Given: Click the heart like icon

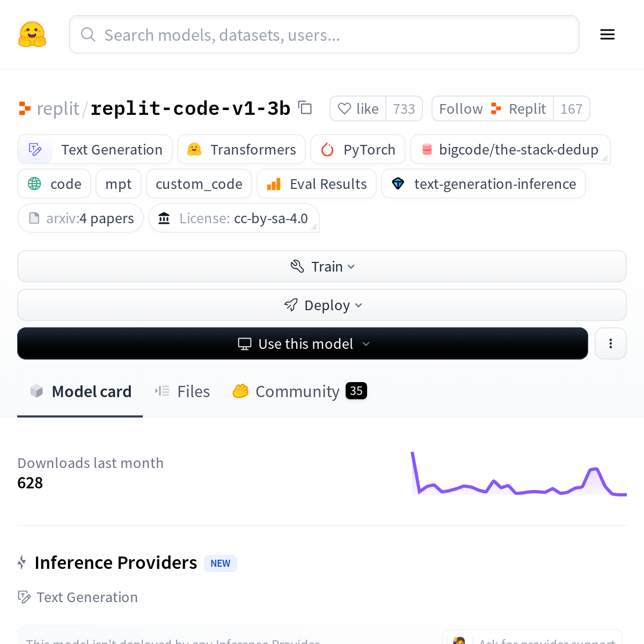Looking at the screenshot, I should click(x=344, y=108).
